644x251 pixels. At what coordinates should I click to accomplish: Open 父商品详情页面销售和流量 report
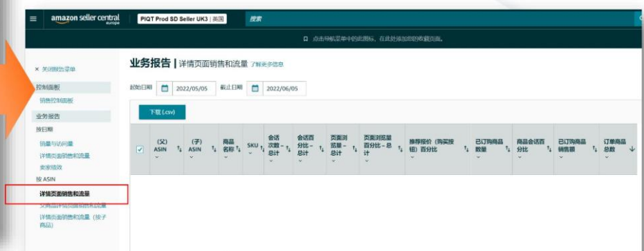click(x=73, y=205)
